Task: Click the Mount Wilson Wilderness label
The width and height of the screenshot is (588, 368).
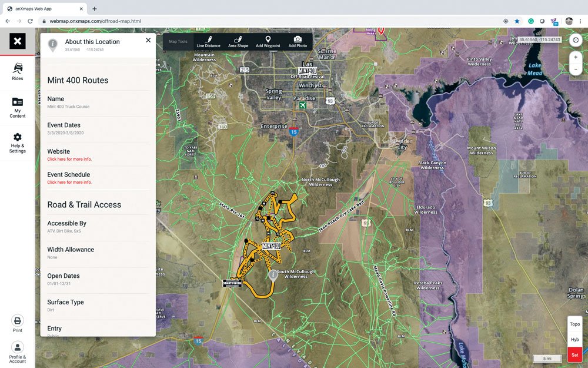Action: [482, 151]
